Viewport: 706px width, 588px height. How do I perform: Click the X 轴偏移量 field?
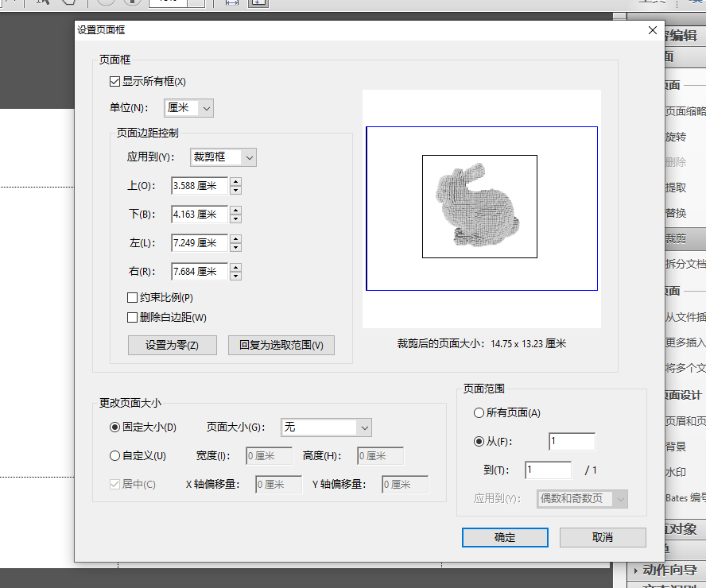279,485
